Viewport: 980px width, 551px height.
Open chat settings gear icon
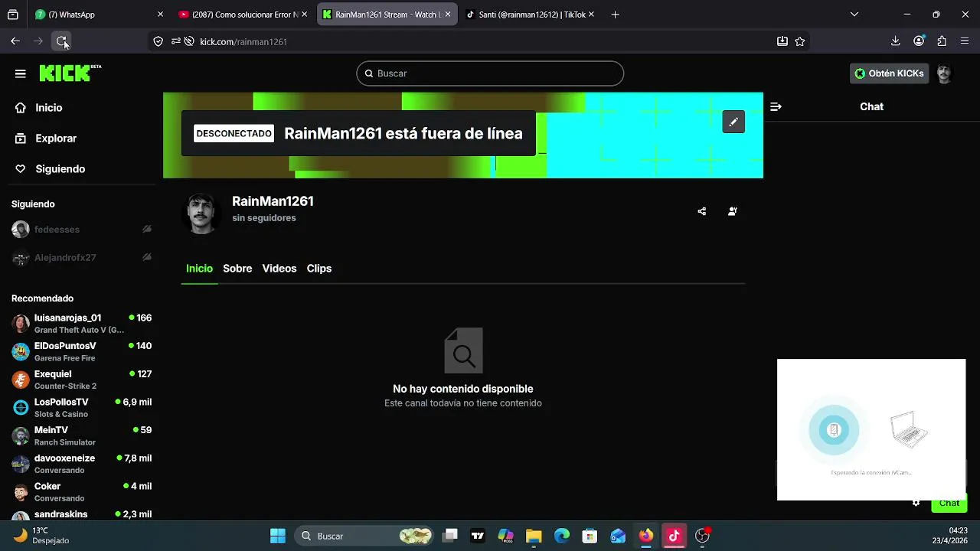click(916, 503)
